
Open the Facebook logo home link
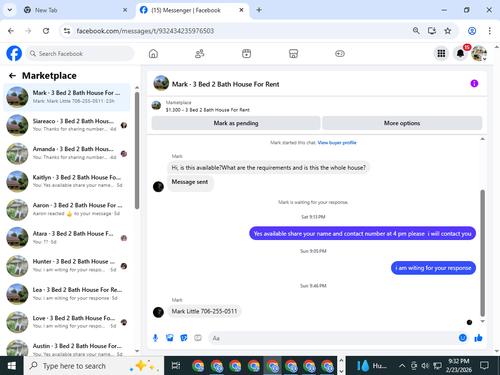click(14, 53)
